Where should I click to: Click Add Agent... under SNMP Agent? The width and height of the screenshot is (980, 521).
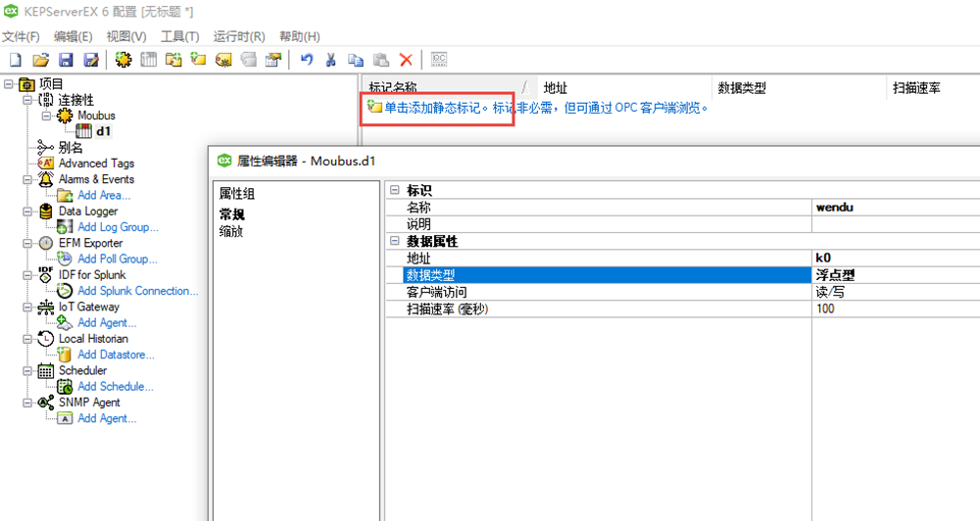(x=107, y=418)
